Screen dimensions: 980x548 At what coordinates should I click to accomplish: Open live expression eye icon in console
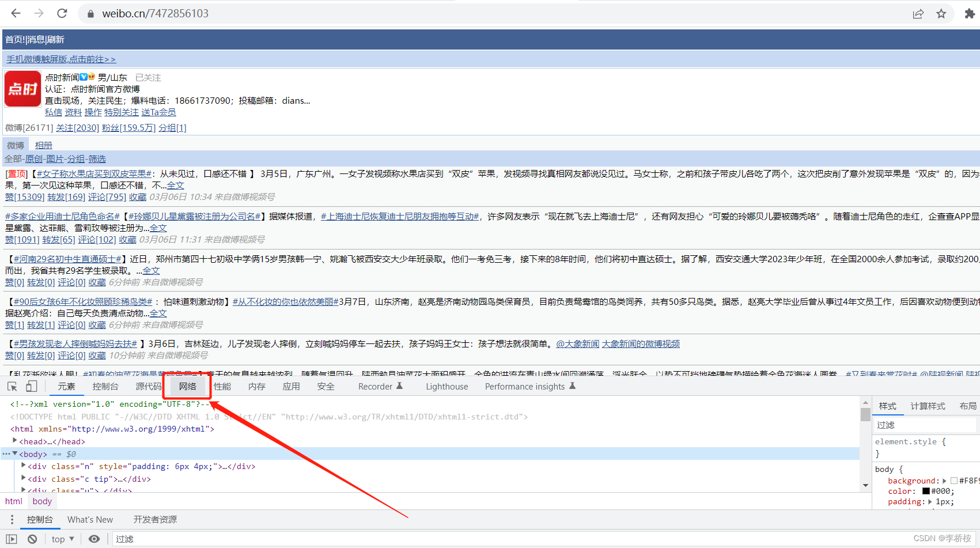(x=94, y=539)
